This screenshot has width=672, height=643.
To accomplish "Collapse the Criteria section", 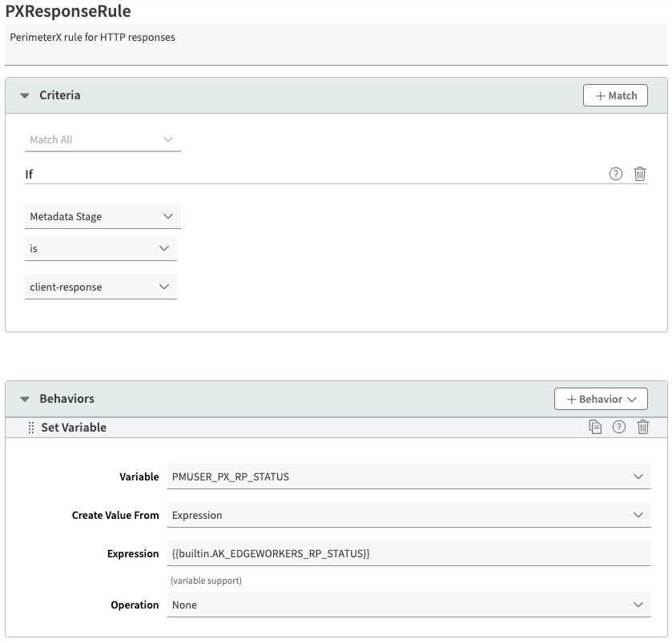I will (25, 95).
